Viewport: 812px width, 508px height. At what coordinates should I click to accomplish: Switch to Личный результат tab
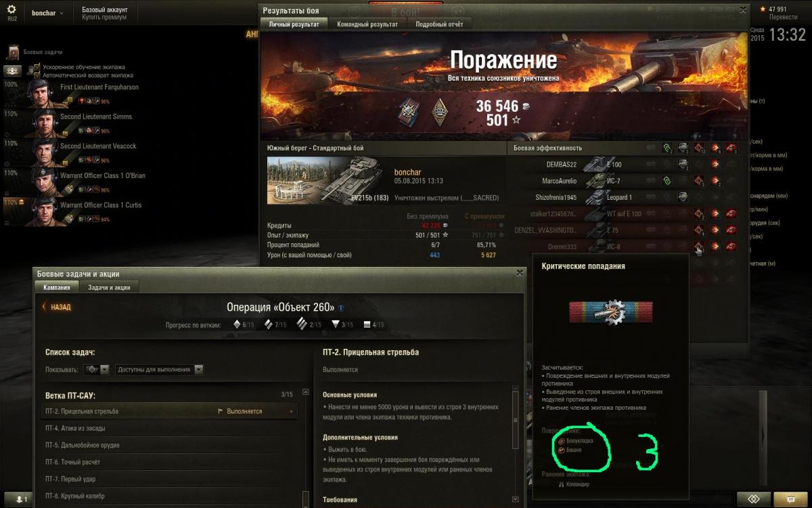point(294,24)
